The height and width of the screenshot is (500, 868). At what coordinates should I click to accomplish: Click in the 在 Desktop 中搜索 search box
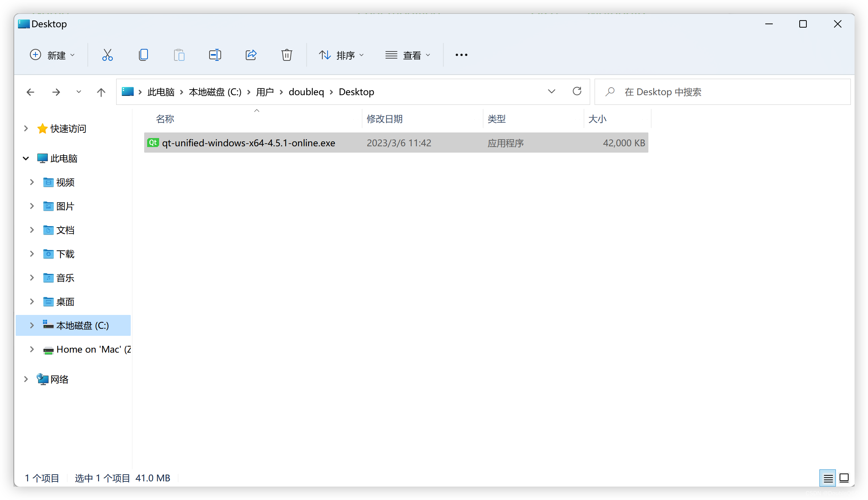[x=722, y=92]
